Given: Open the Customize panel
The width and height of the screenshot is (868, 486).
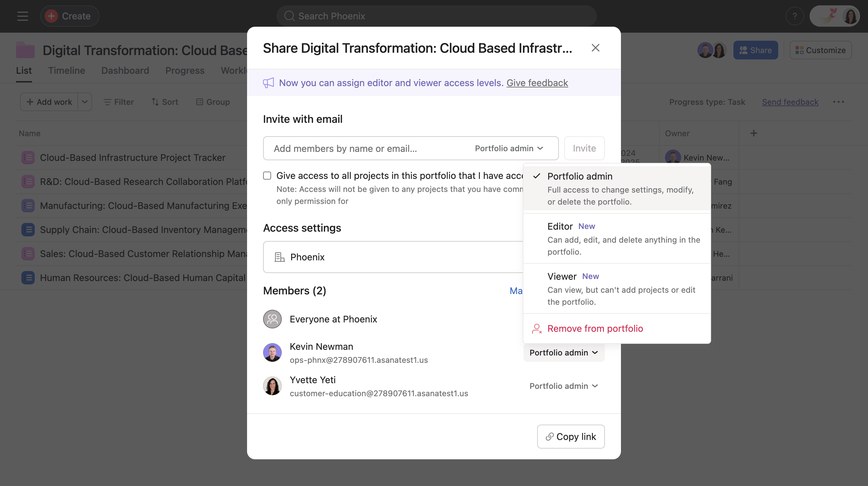Looking at the screenshot, I should pos(820,50).
